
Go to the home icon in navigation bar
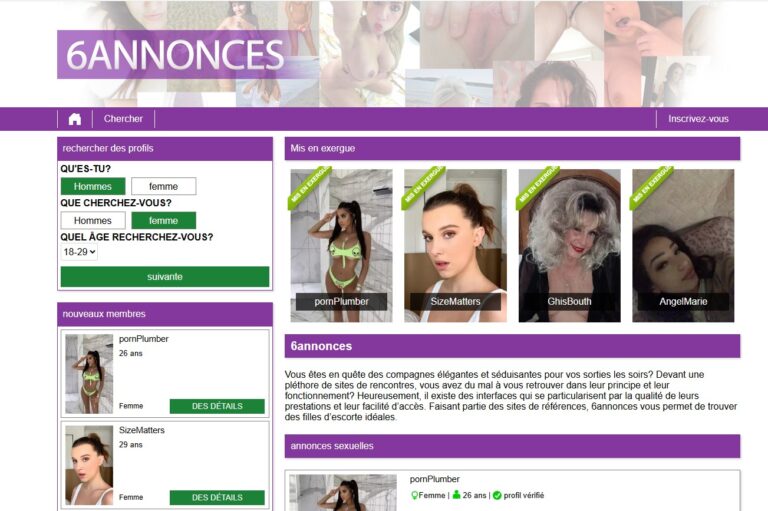click(75, 119)
